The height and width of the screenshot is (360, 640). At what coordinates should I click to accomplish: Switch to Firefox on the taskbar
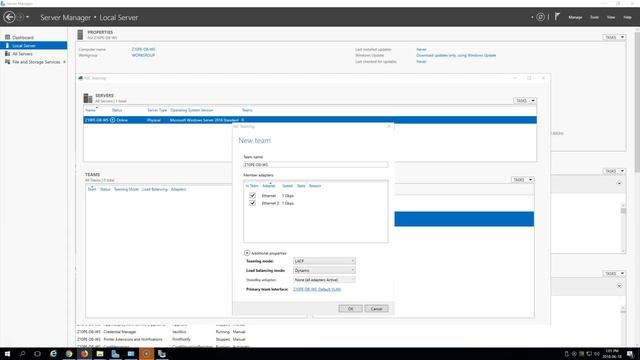coord(84,354)
